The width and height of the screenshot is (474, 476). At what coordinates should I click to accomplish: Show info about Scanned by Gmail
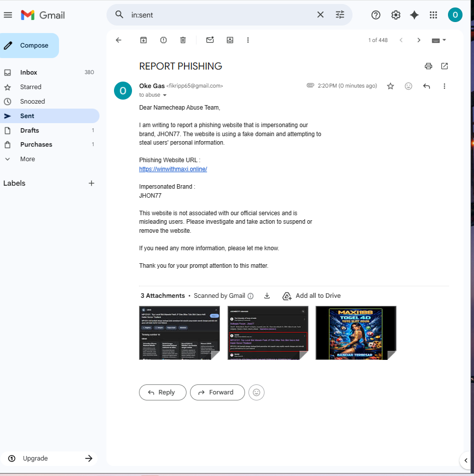(250, 296)
